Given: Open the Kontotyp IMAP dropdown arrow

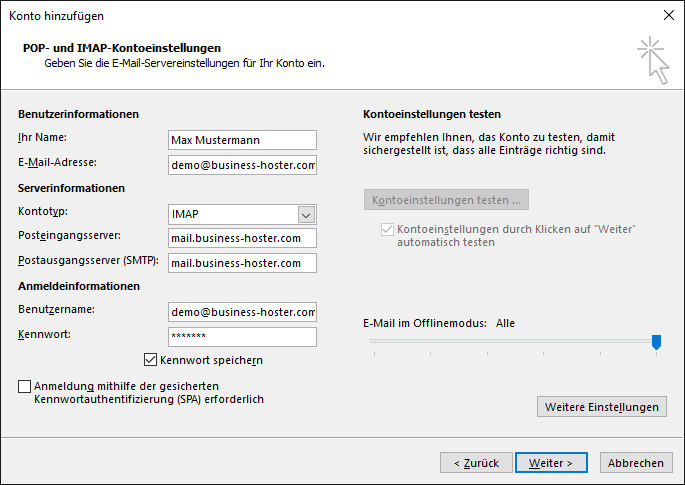Looking at the screenshot, I should tap(306, 215).
